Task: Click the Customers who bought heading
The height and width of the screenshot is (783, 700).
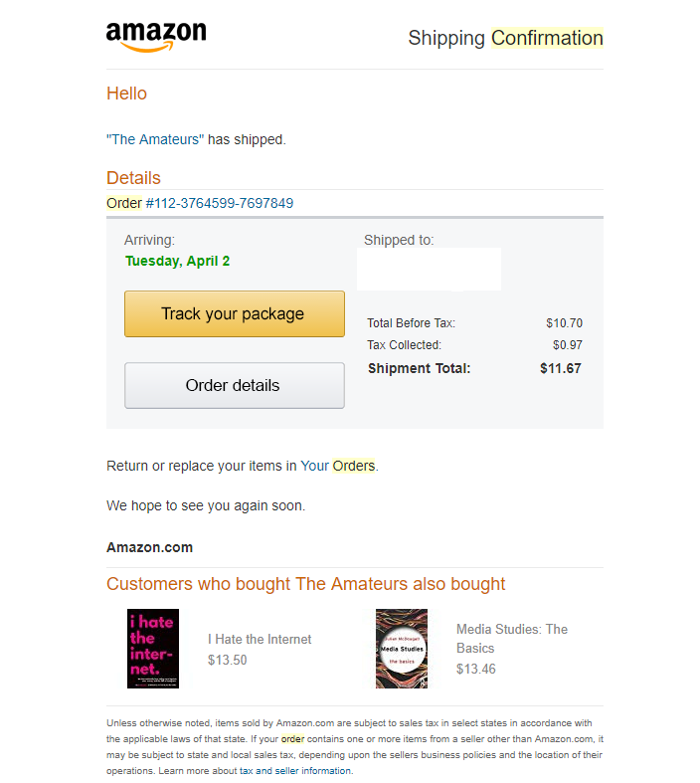Action: 305,584
